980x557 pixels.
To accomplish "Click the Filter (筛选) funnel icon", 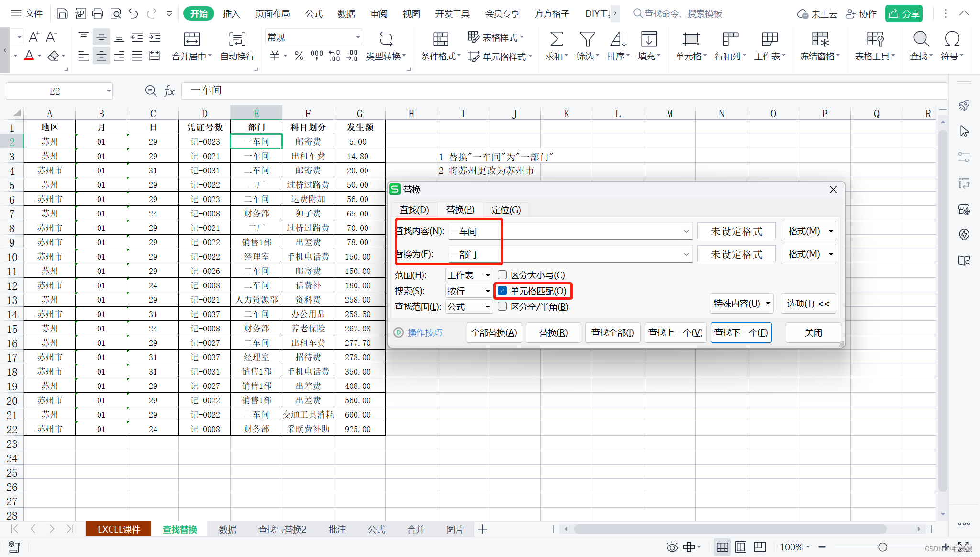I will coord(587,39).
